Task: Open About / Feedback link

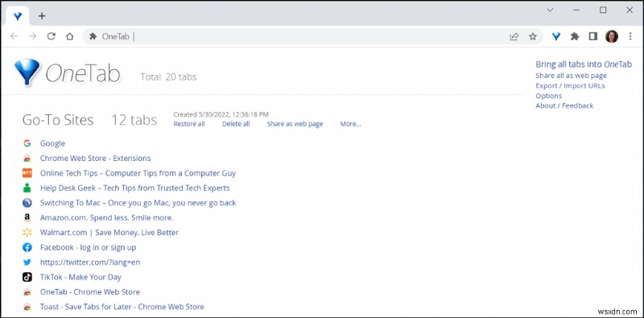Action: [x=564, y=105]
